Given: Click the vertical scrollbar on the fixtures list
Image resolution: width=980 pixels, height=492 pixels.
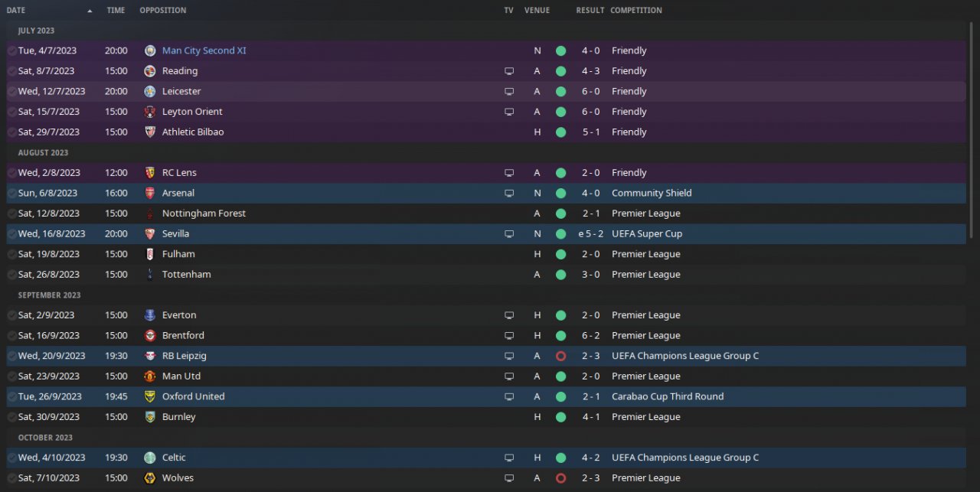Looking at the screenshot, I should click(972, 153).
